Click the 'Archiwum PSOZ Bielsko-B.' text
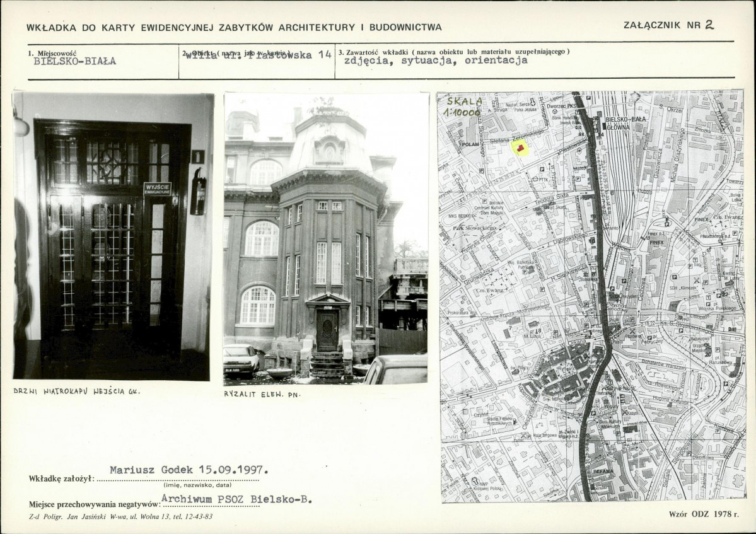 (236, 499)
